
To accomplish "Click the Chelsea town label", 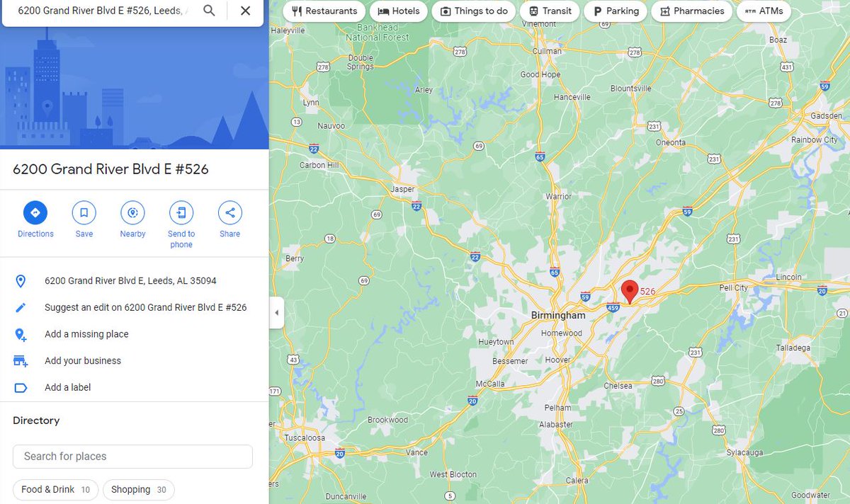I will [x=617, y=386].
